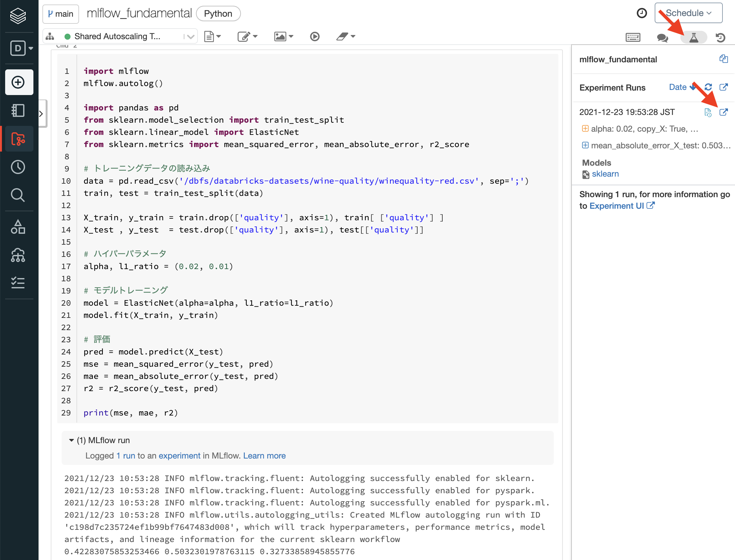Open the sklearn model link

[x=605, y=174]
